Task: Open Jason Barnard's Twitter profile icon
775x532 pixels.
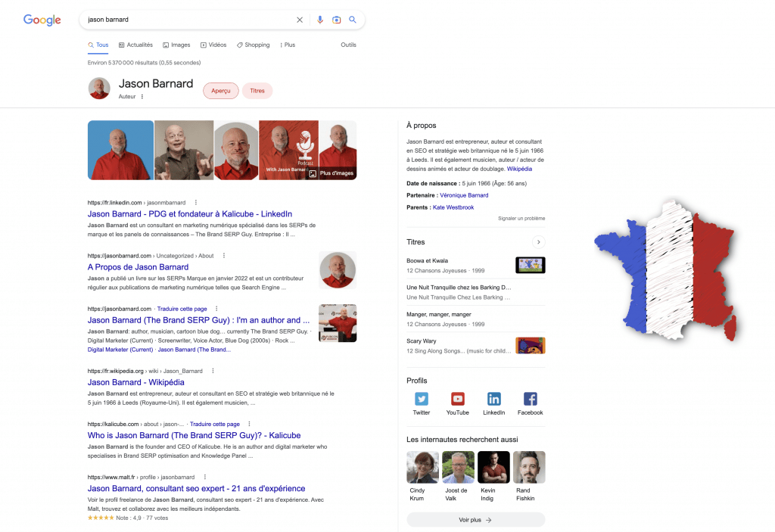Action: point(421,399)
